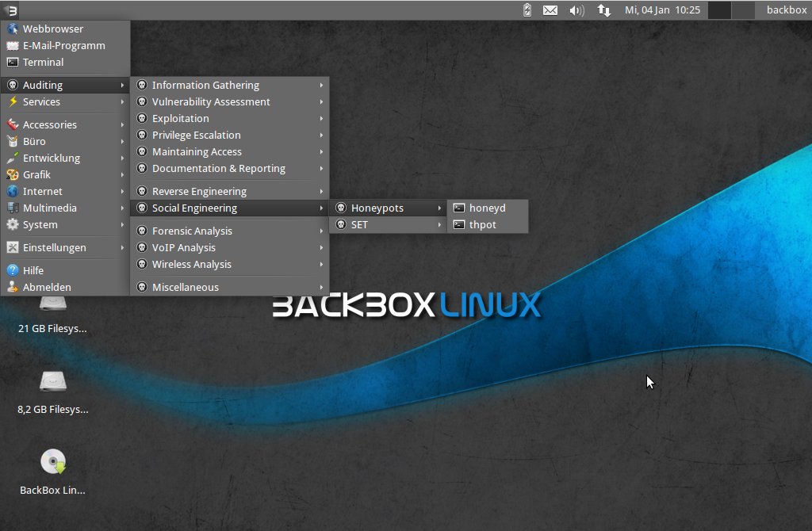The width and height of the screenshot is (812, 531).
Task: Expand the Services submenu arrow
Action: tap(122, 102)
